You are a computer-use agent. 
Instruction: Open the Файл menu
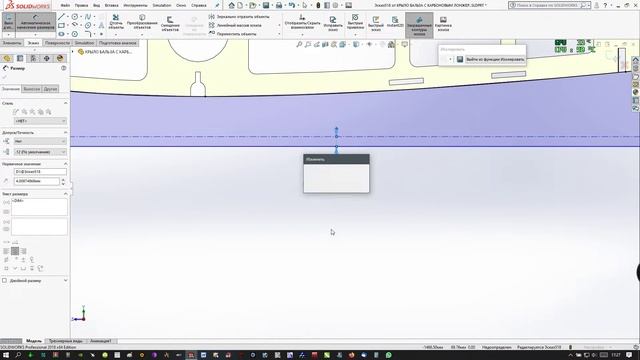65,5
